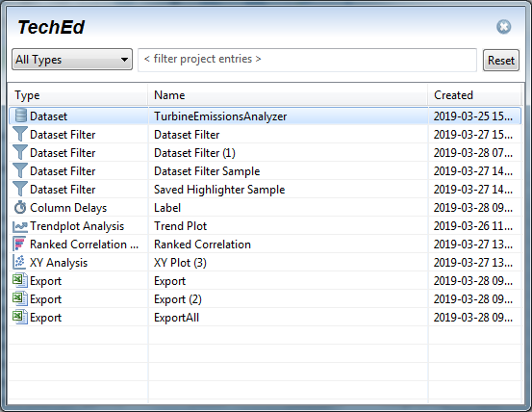The height and width of the screenshot is (412, 532).
Task: Focus the filter project entries field
Action: [307, 60]
